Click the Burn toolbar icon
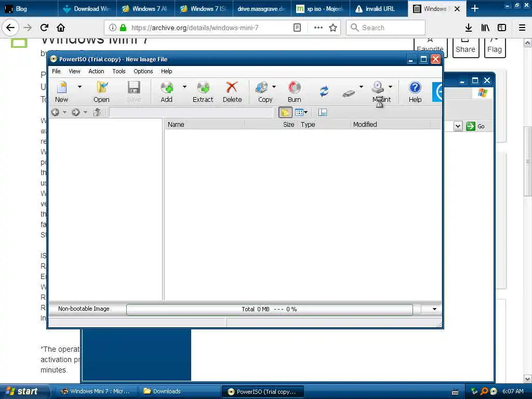The image size is (532, 399). click(294, 87)
